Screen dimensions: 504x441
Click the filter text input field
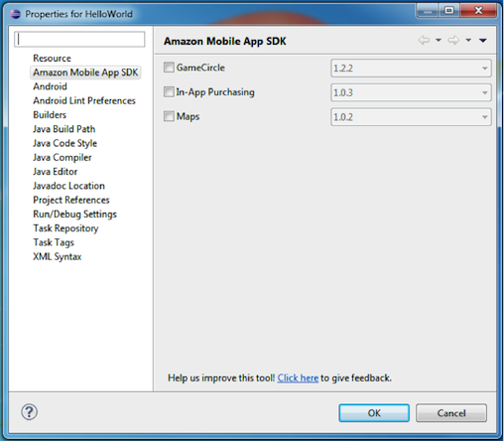(x=79, y=39)
